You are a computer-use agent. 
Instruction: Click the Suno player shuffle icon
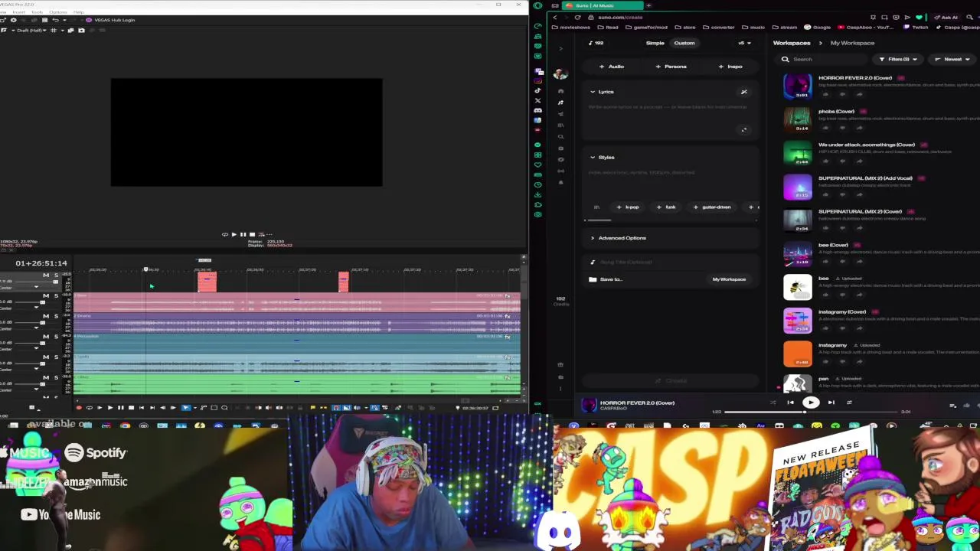pos(773,403)
